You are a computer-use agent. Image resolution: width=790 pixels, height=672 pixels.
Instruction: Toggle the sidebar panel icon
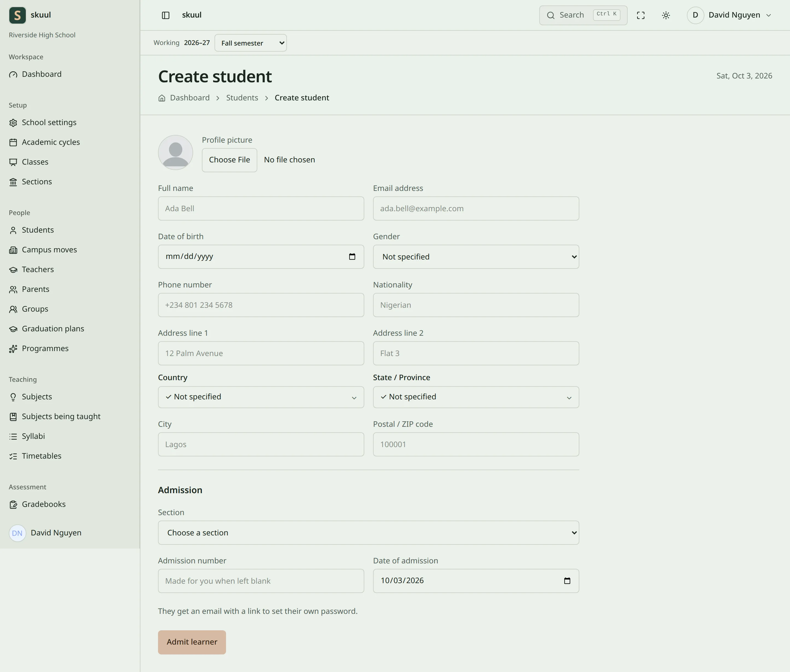(x=165, y=15)
